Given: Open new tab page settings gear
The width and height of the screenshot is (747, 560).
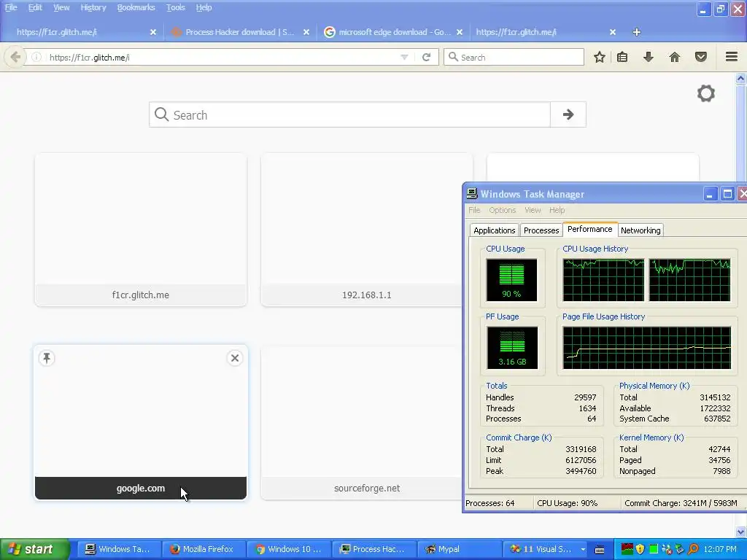Looking at the screenshot, I should [706, 93].
